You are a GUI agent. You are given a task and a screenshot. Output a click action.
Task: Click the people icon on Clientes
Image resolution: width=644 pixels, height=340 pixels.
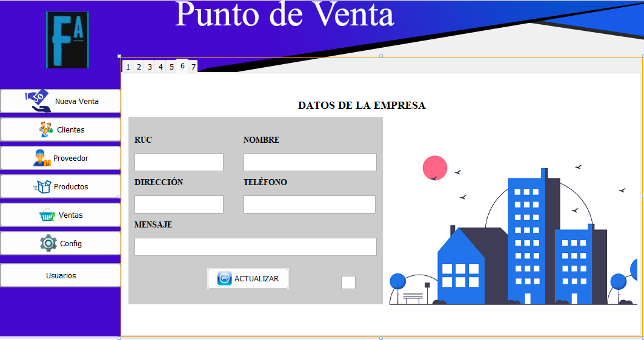(46, 129)
